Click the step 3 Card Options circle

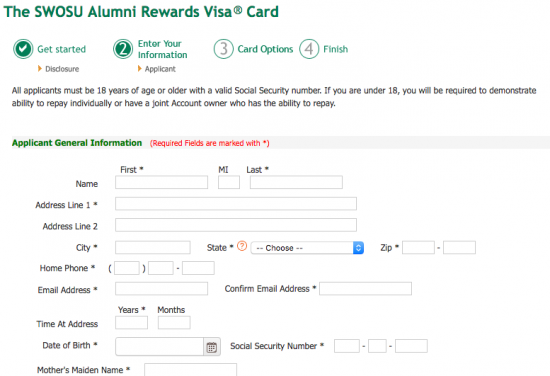pos(223,49)
